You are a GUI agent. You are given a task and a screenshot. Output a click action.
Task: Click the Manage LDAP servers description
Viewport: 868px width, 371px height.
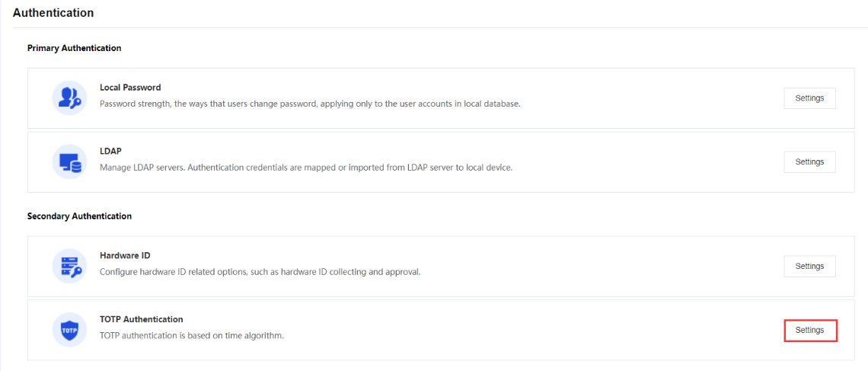306,168
